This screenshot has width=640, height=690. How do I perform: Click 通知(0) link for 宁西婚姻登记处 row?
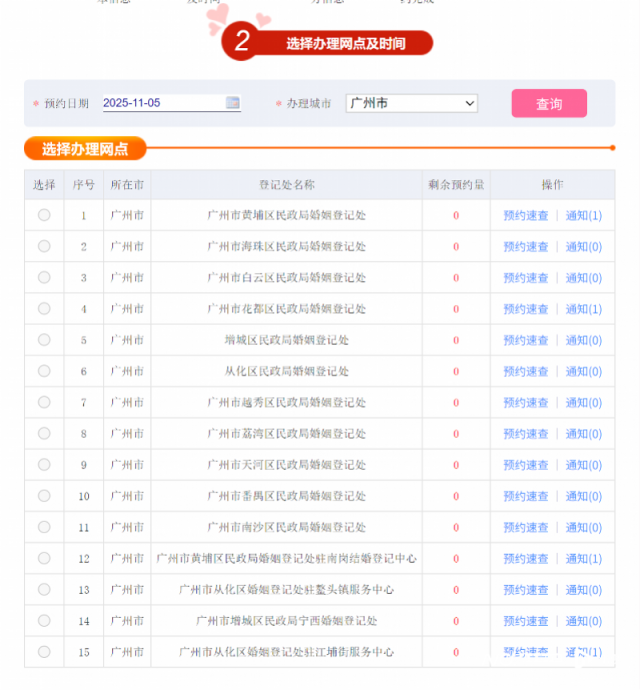(x=583, y=621)
